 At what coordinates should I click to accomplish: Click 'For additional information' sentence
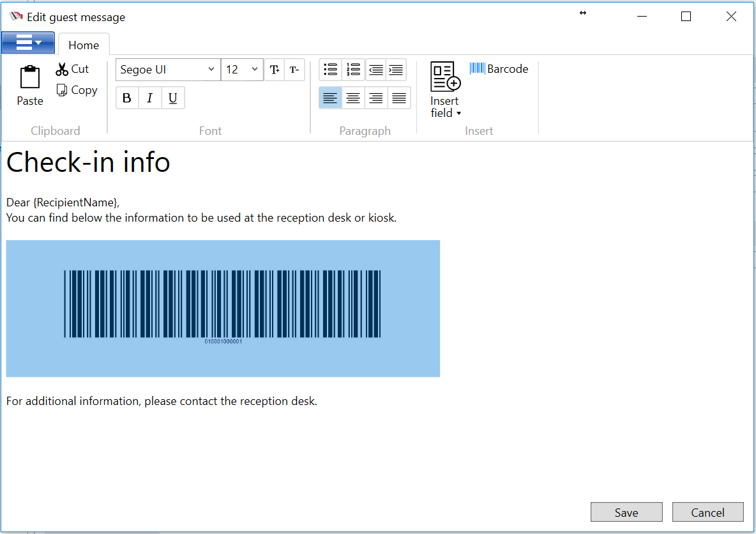coord(162,401)
